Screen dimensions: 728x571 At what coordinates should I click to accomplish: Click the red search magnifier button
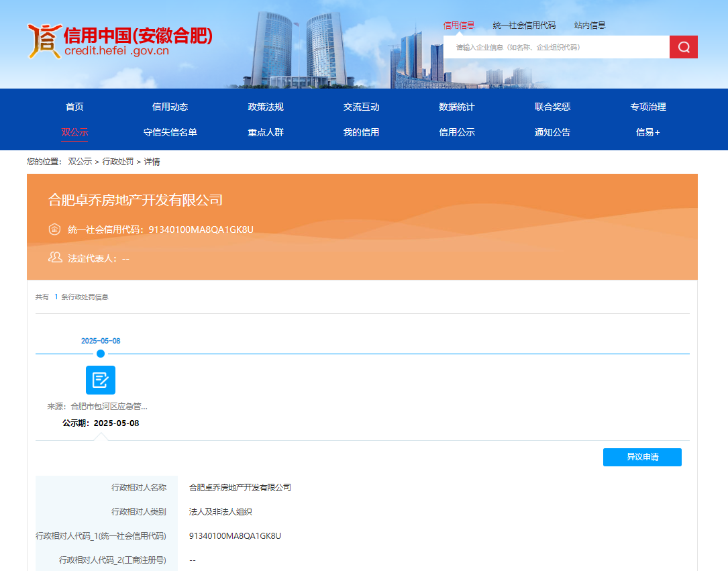pos(683,47)
